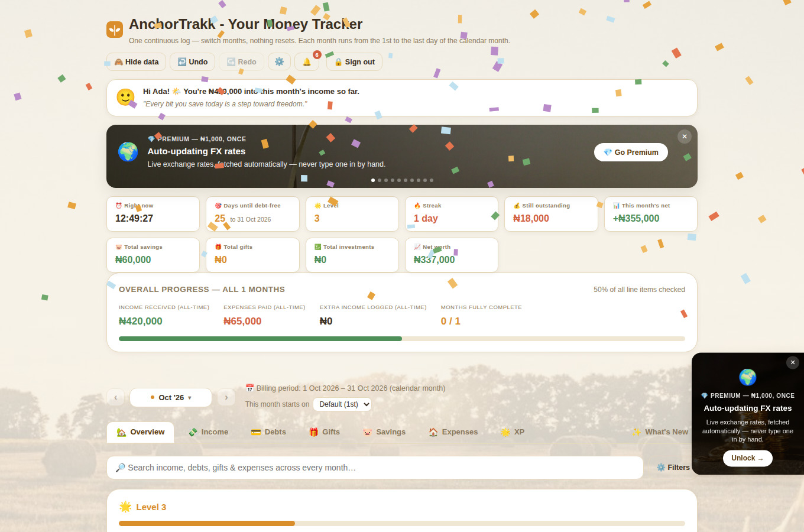This screenshot has width=804, height=532.
Task: Select the Savings tab
Action: pos(384,432)
